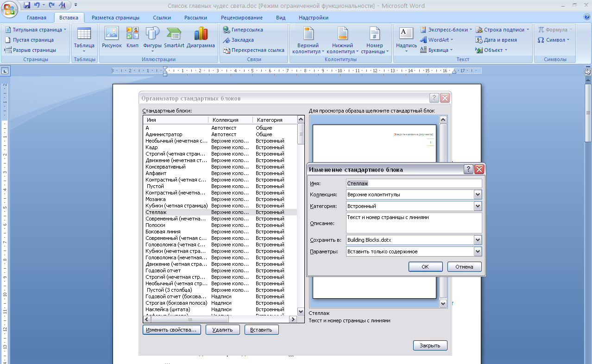The image size is (592, 364).
Task: Switch to Рецензирование tab
Action: coord(242,18)
